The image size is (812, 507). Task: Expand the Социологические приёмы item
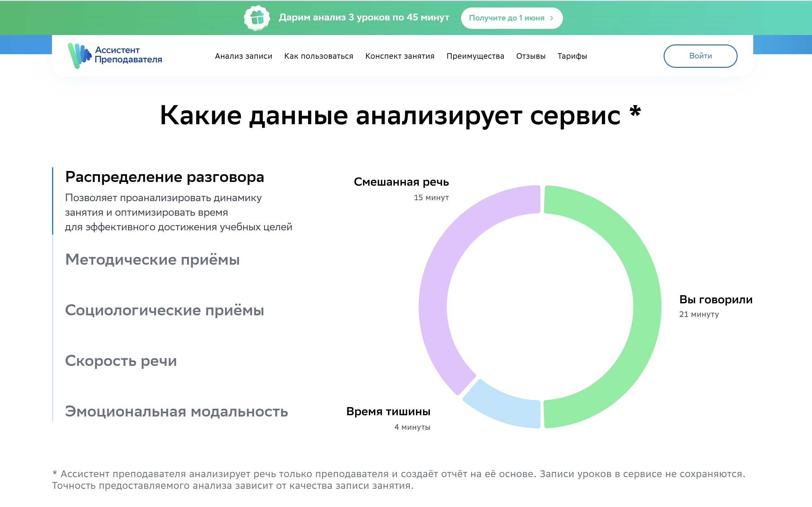coord(164,310)
